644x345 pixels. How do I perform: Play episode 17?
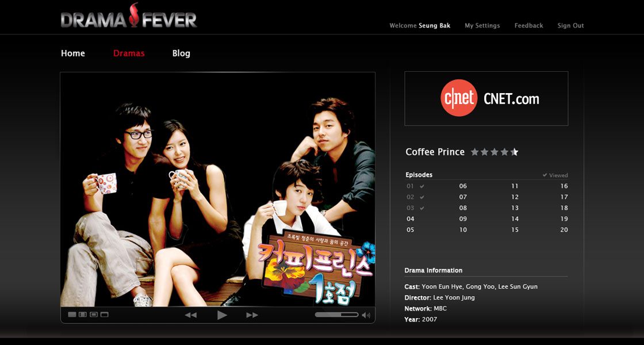(x=564, y=197)
